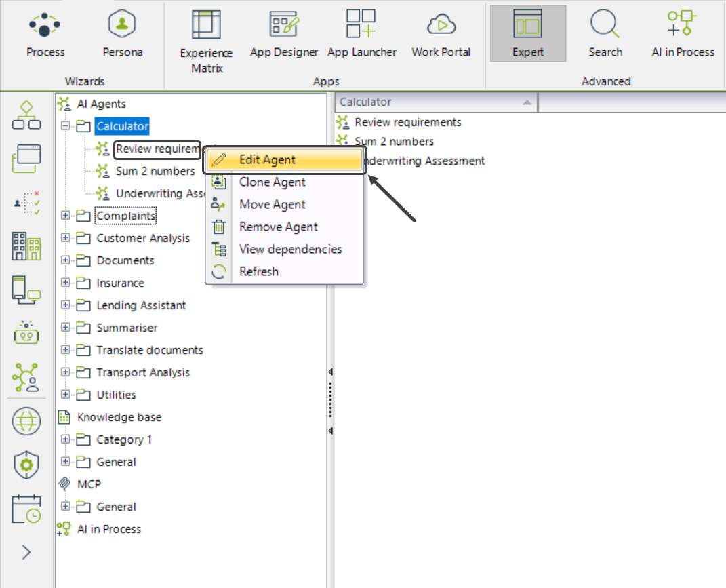Open the Search tool in ribbon

point(605,34)
